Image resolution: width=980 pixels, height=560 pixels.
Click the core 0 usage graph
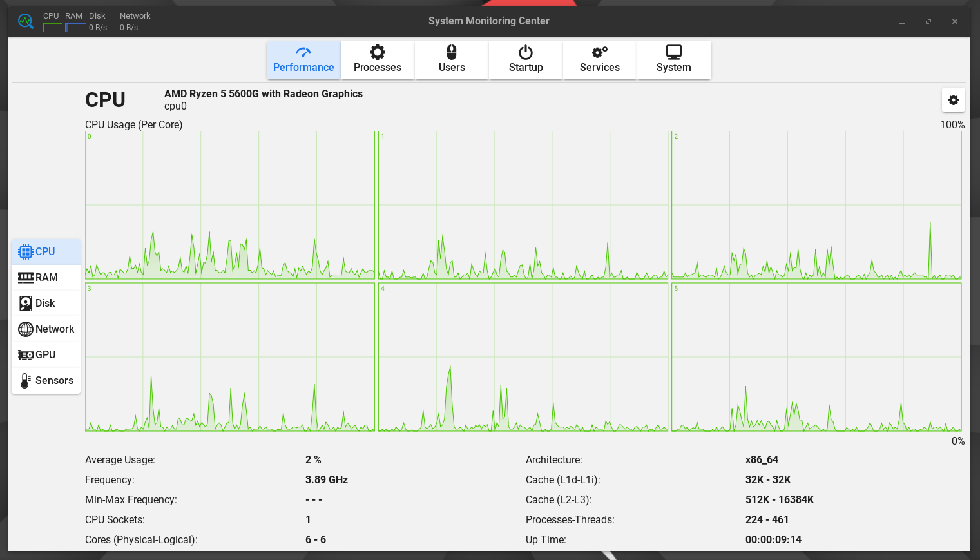point(229,205)
